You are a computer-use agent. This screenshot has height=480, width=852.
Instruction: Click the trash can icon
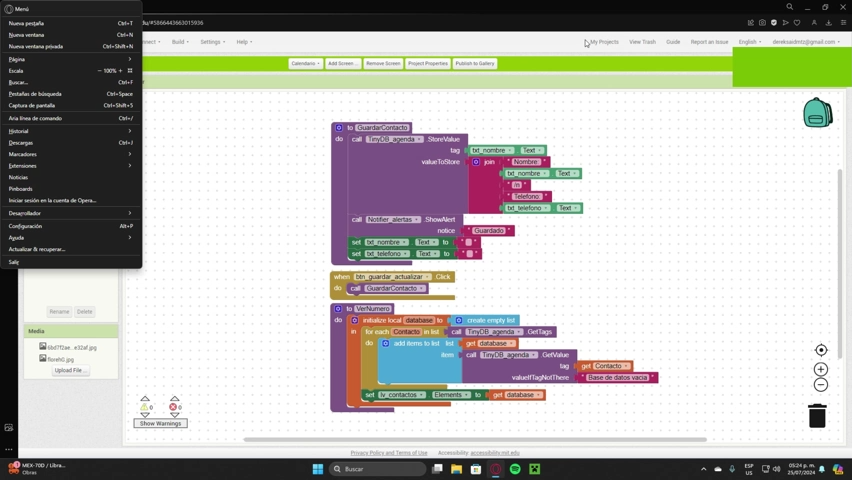817,415
